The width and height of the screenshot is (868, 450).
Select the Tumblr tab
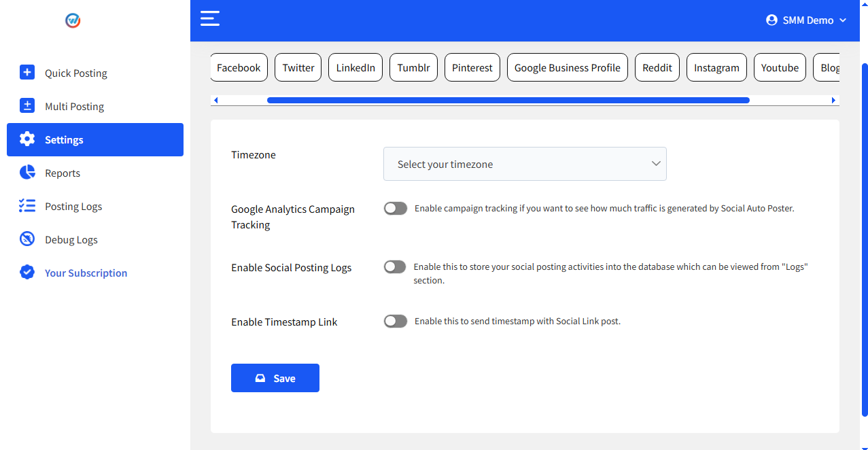414,67
